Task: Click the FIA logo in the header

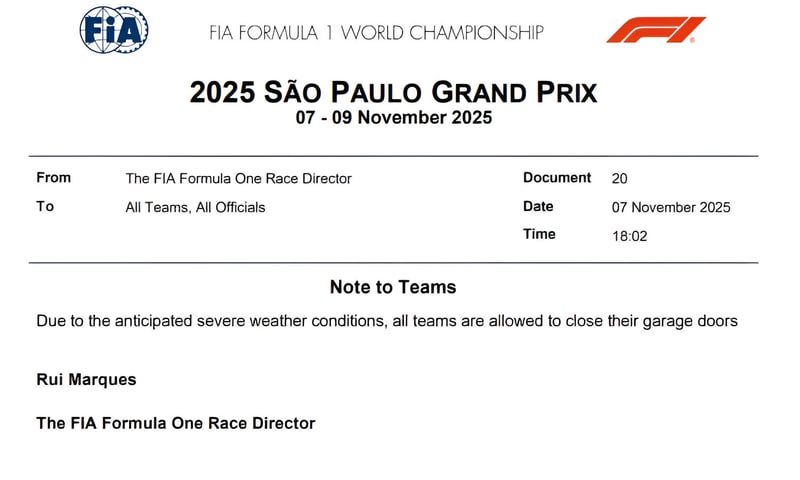Action: (x=114, y=29)
